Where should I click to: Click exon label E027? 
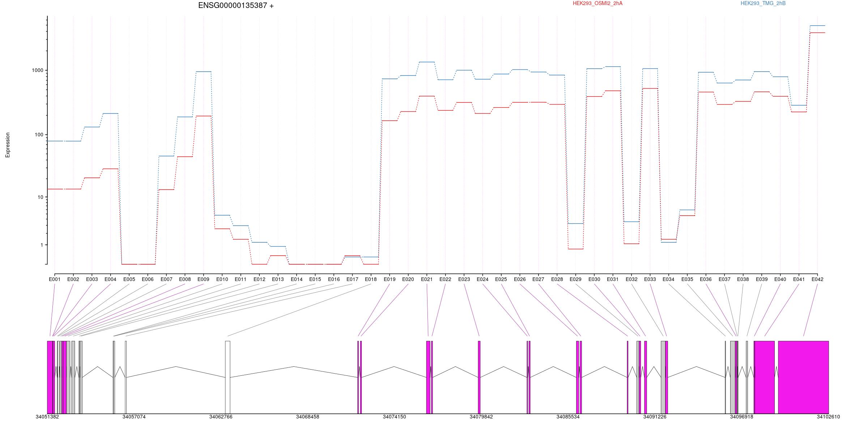tap(538, 279)
